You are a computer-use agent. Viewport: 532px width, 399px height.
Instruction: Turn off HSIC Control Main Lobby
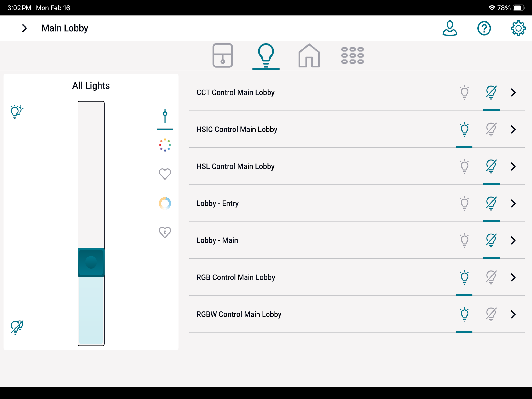(491, 129)
